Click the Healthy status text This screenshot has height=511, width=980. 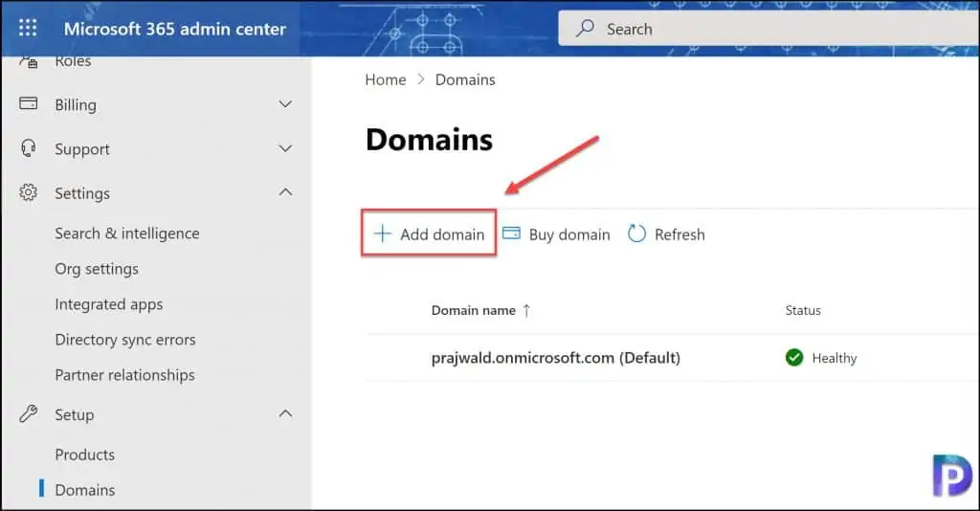point(835,358)
